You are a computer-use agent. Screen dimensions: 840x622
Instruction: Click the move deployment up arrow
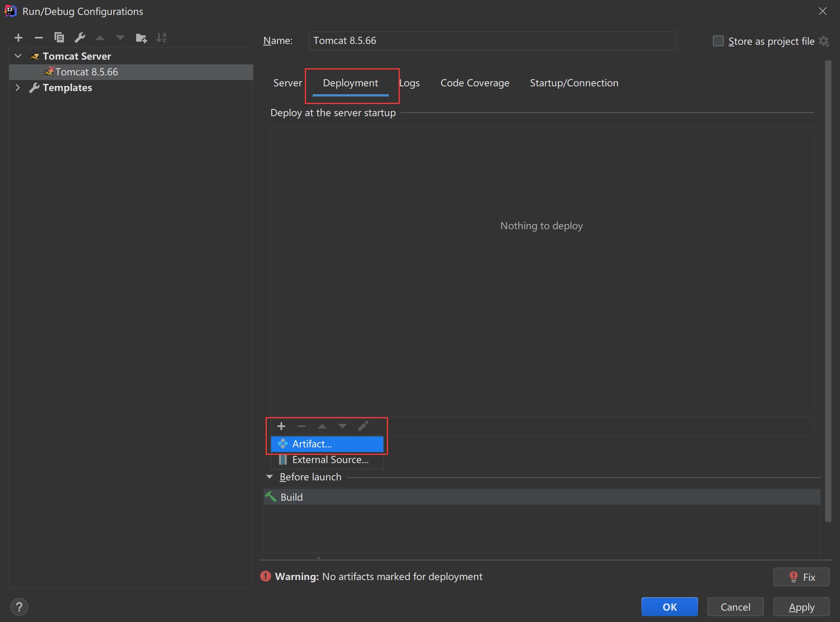pyautogui.click(x=322, y=426)
